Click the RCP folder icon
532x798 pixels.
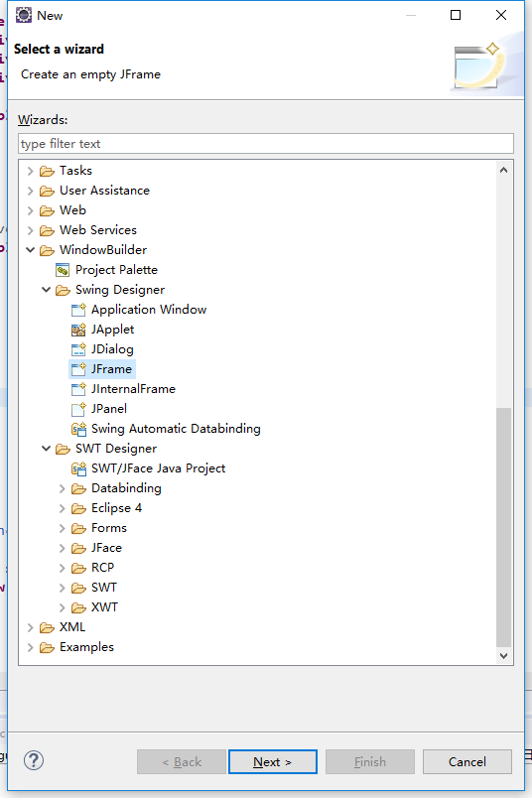[x=78, y=568]
